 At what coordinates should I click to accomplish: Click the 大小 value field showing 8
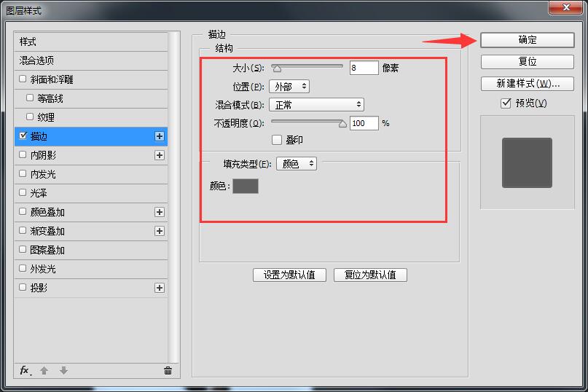point(364,68)
